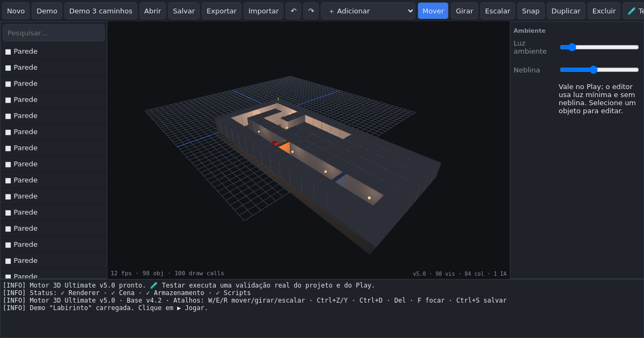Focus the Pesquisar search field
This screenshot has width=644, height=338.
[54, 33]
